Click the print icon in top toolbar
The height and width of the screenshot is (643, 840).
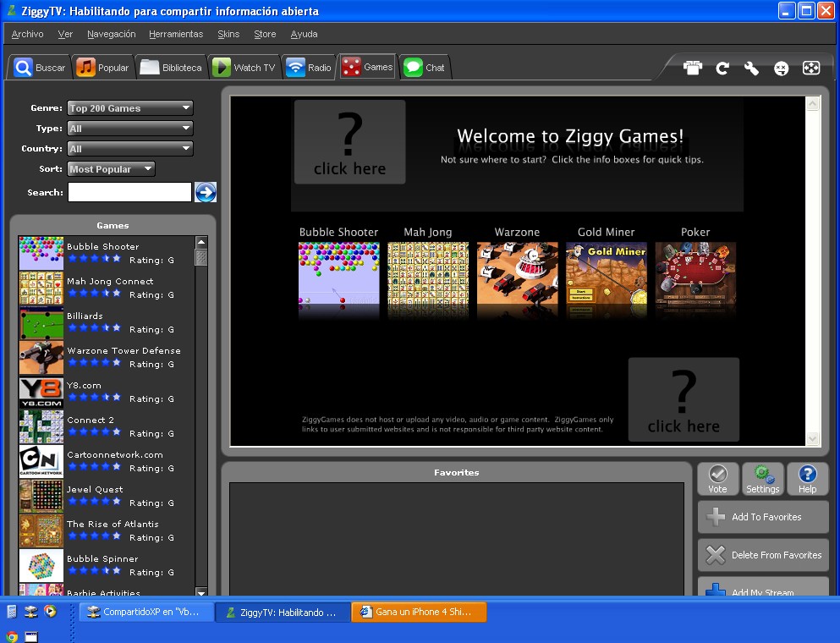(x=693, y=68)
